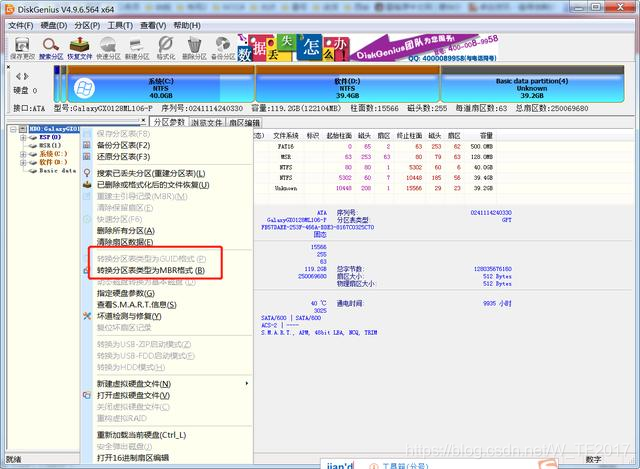Switch to the 扇区编辑 tab

[244, 122]
